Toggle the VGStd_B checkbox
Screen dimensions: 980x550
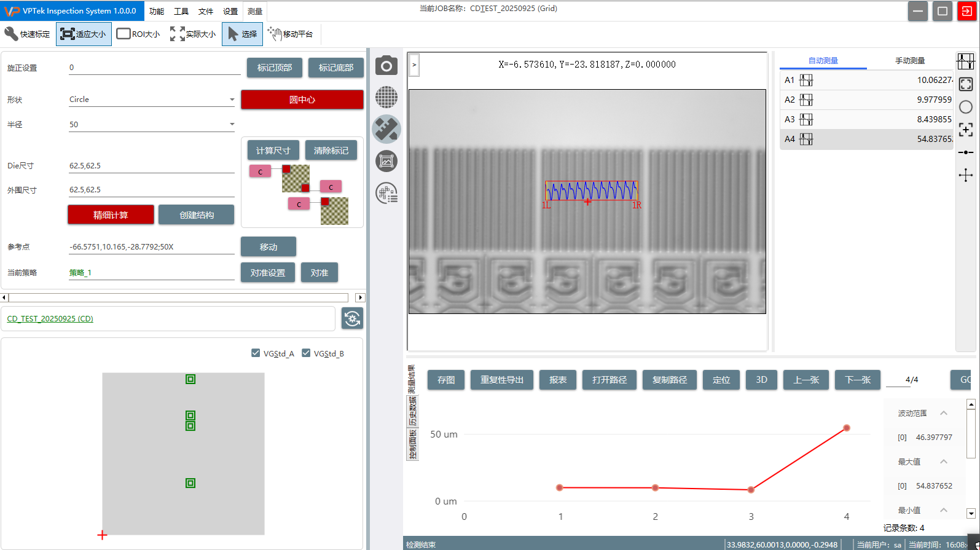(x=306, y=353)
